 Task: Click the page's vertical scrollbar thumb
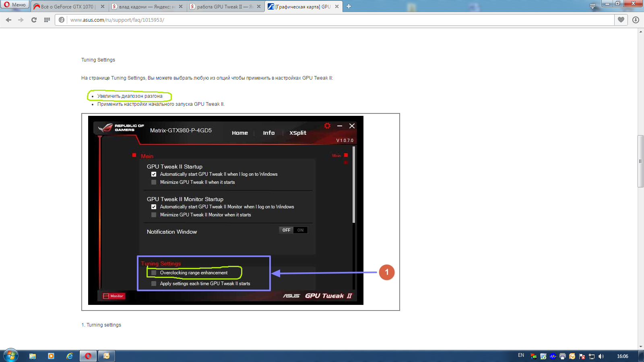coord(640,161)
